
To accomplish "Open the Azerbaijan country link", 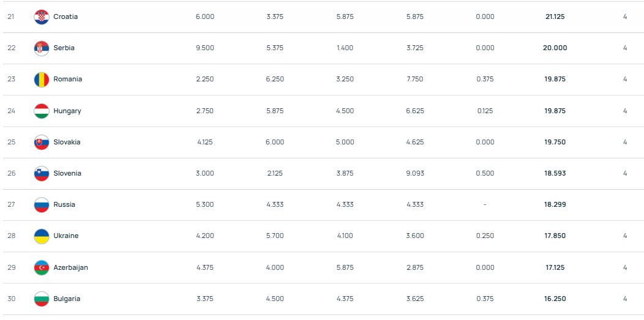I will point(70,268).
